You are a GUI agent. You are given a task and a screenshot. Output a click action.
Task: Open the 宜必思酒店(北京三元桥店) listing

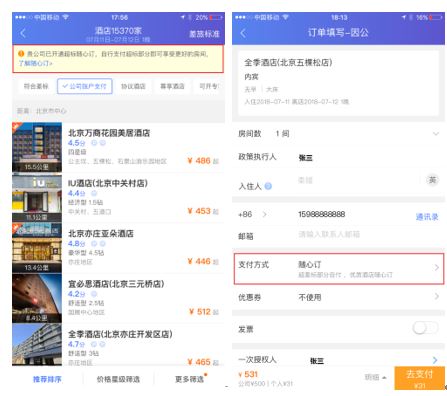118,298
